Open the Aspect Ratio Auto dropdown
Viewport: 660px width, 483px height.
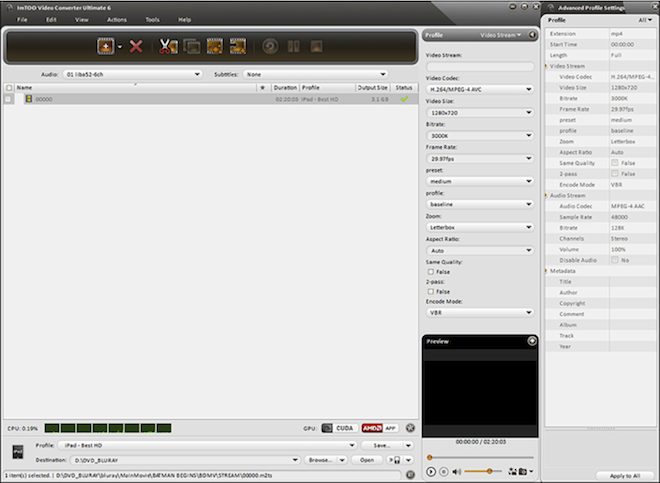coord(480,250)
